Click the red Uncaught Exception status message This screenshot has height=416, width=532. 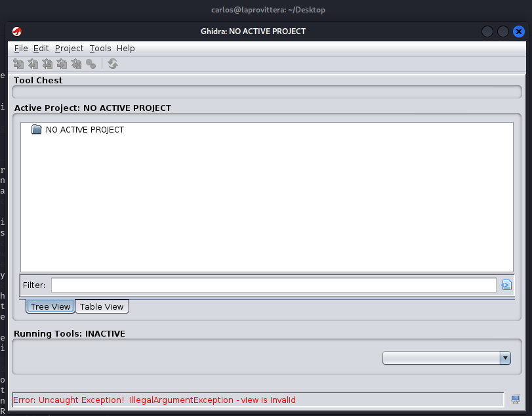155,400
